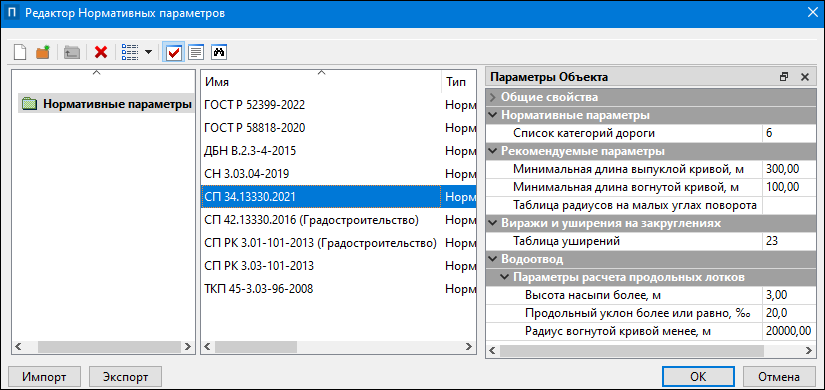Screen dimensions: 825x390
Task: Edit Высота насыпи более value 3,00
Action: tap(788, 295)
